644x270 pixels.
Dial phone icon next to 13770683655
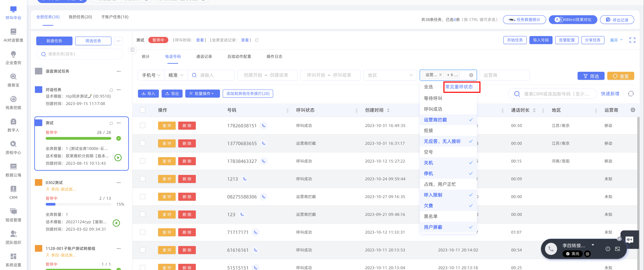[263, 143]
